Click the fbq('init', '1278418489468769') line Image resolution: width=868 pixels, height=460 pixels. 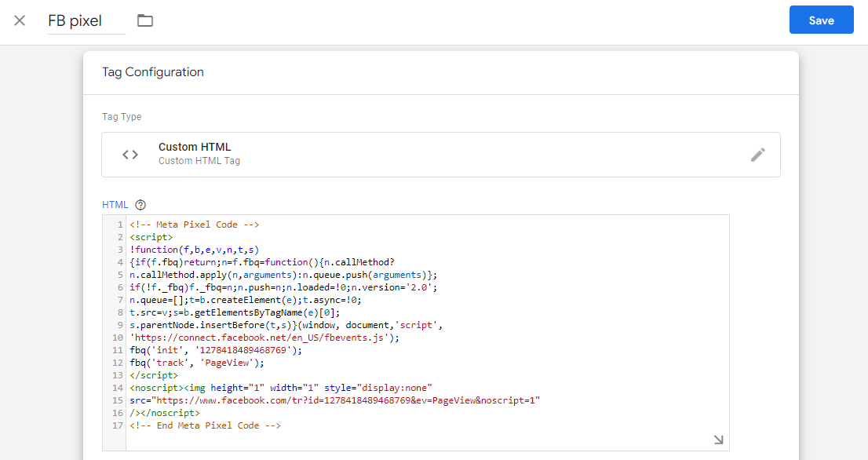pyautogui.click(x=216, y=350)
